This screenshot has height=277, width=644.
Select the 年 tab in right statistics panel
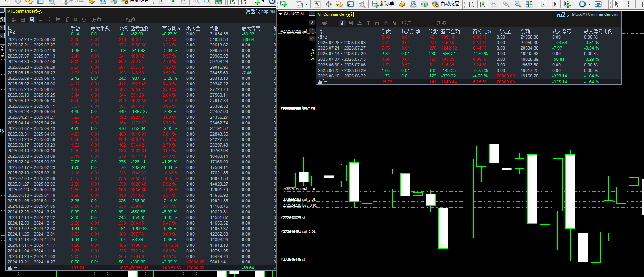(368, 23)
